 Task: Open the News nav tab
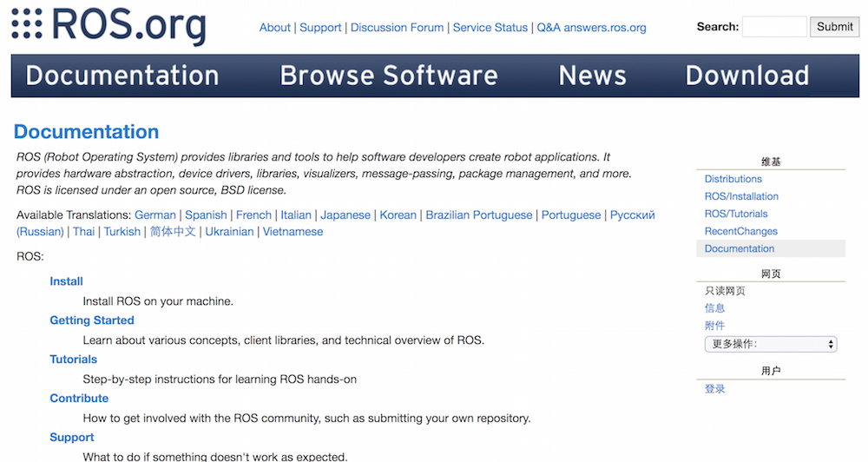pos(592,76)
